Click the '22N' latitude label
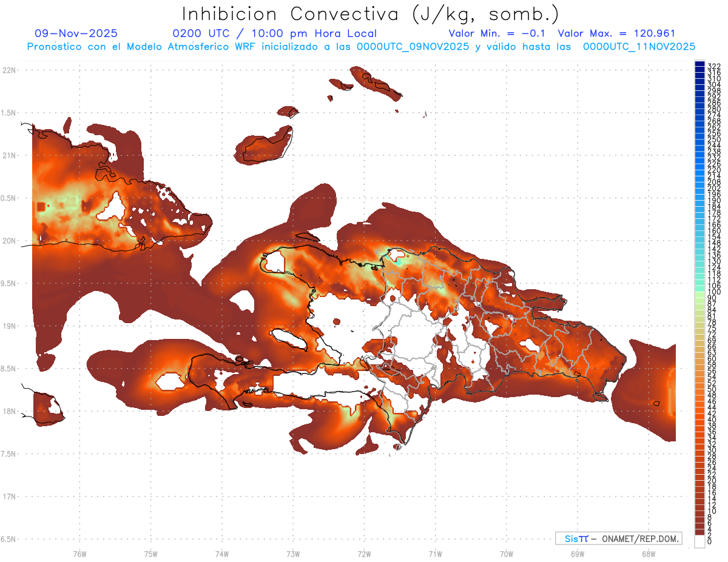Image resolution: width=728 pixels, height=562 pixels. (10, 70)
